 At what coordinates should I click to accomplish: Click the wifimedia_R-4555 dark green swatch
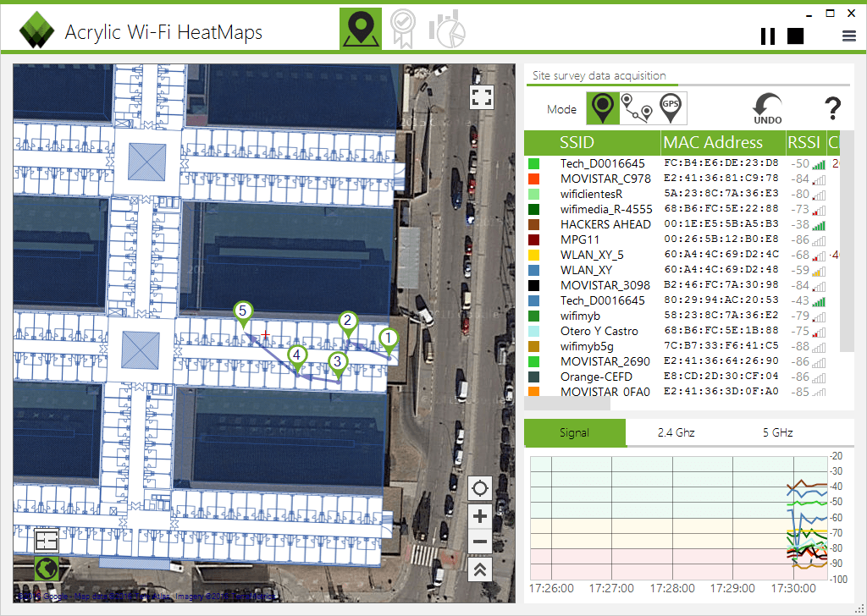coord(533,209)
